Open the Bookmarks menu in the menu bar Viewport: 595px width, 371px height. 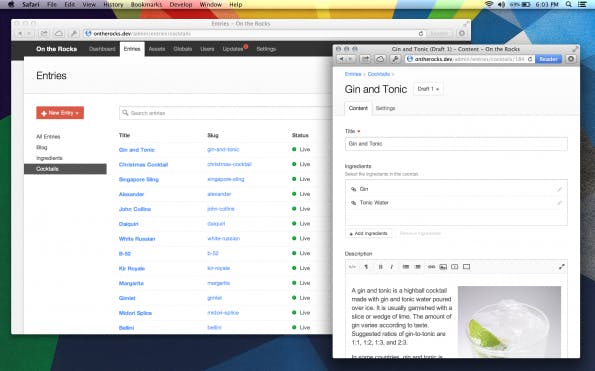click(x=146, y=5)
